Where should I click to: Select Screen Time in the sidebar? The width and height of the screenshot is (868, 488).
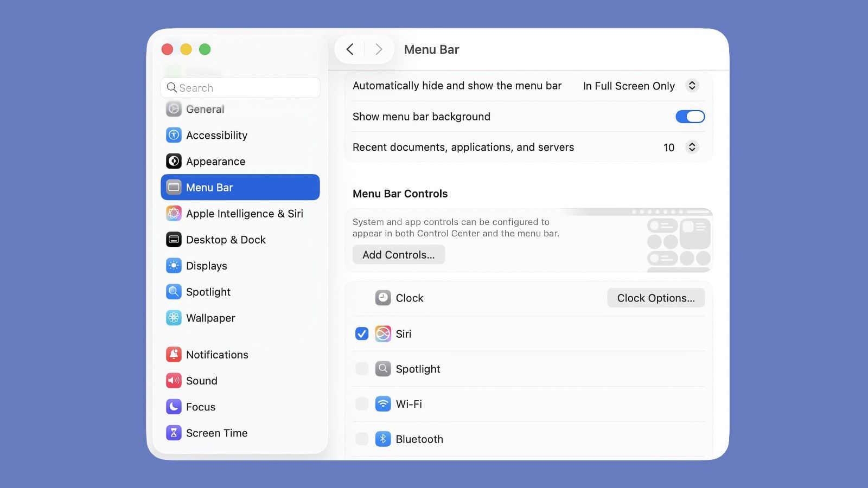[240, 433]
